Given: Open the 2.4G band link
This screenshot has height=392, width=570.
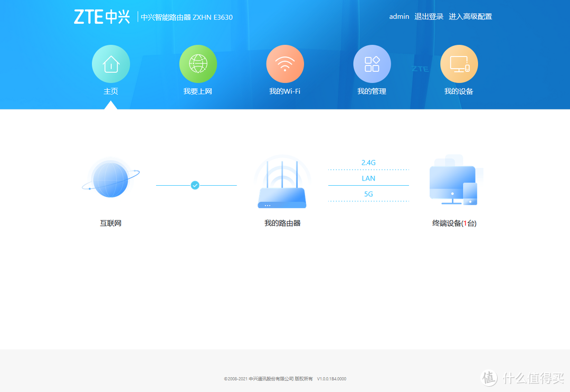Looking at the screenshot, I should pos(368,162).
